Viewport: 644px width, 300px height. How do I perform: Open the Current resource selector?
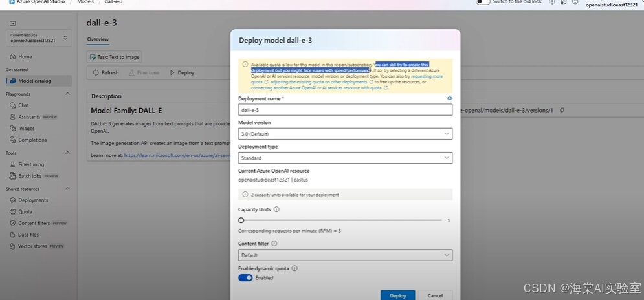[x=39, y=37]
